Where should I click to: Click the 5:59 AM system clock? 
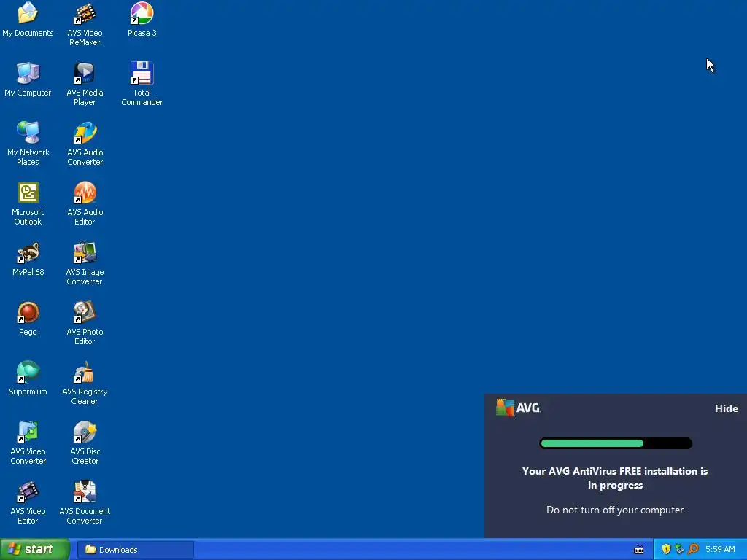tap(720, 549)
